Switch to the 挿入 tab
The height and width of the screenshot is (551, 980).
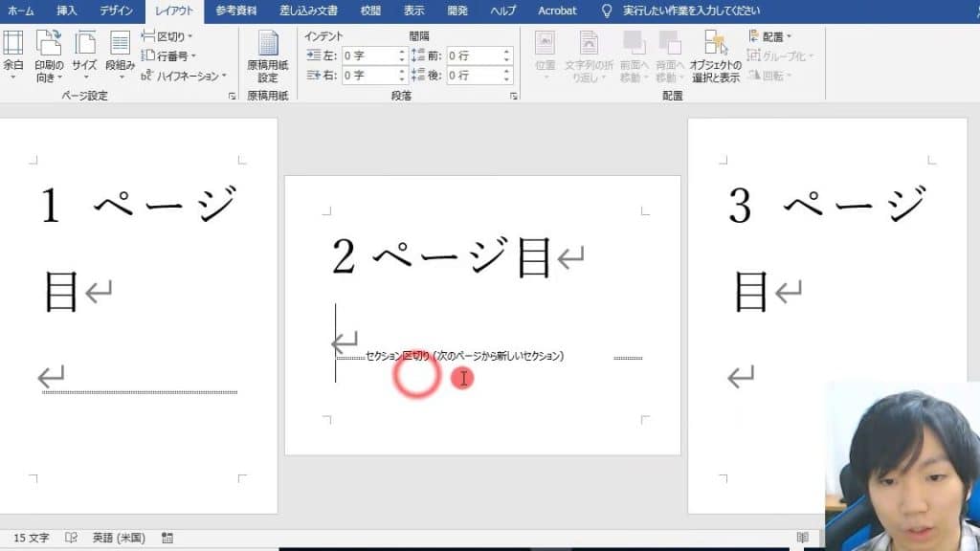67,11
